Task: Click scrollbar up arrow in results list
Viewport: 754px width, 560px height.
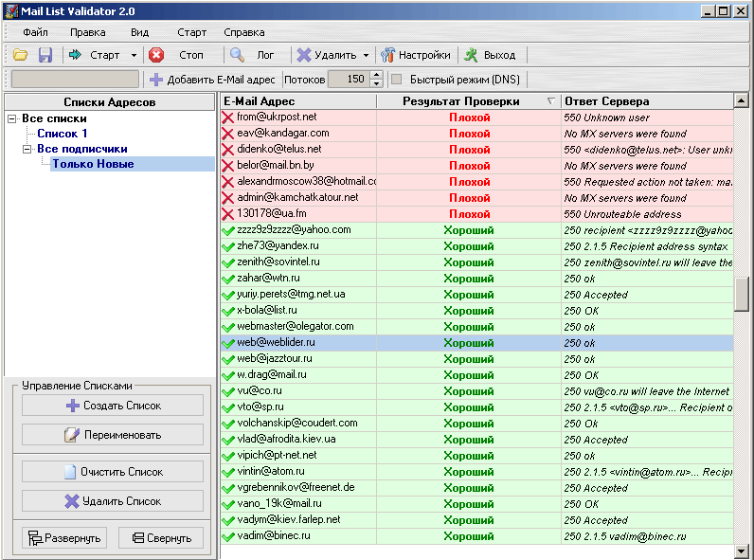Action: tap(741, 100)
